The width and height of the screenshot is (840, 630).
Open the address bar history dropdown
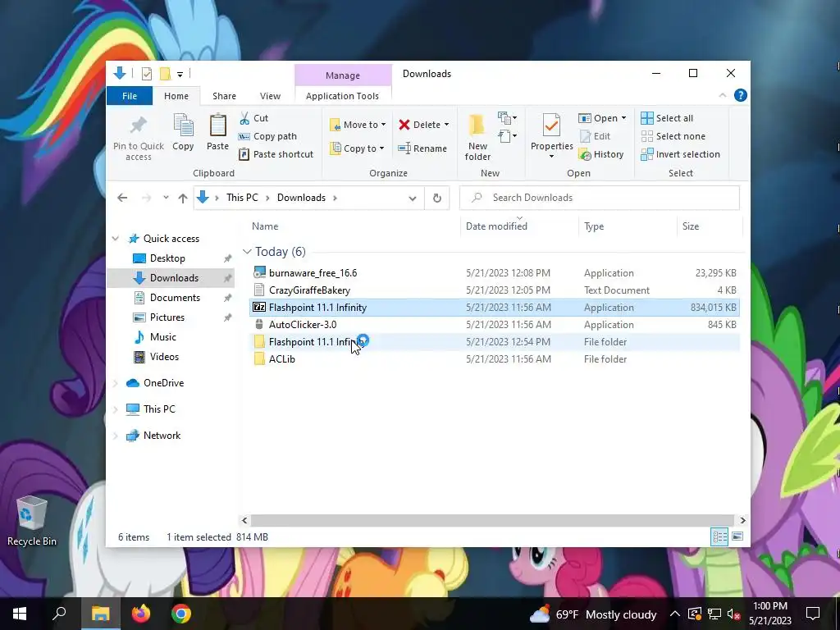click(x=413, y=198)
